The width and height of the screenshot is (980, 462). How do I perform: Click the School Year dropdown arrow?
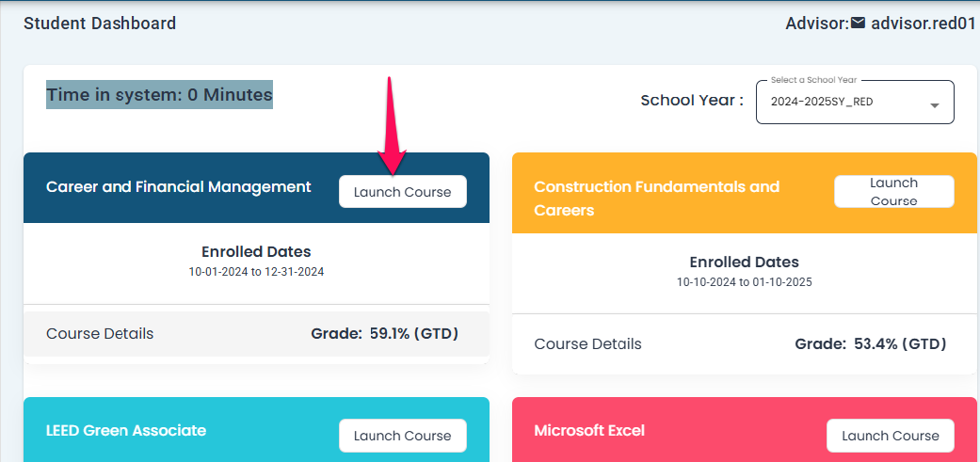(934, 104)
